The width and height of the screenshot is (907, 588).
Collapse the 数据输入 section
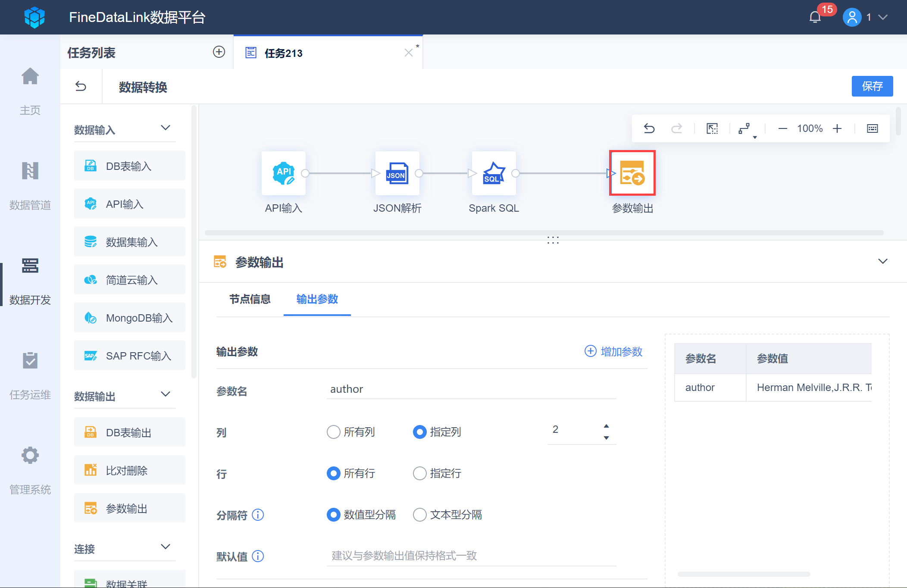click(x=166, y=128)
